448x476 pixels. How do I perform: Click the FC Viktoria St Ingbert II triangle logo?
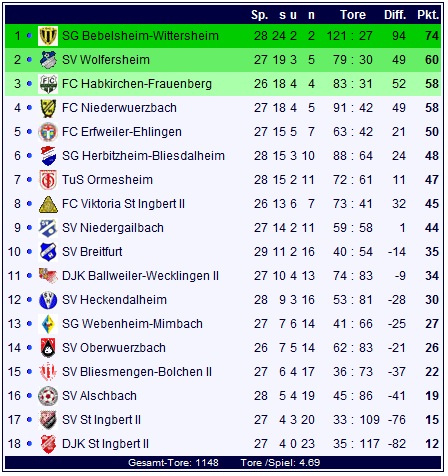click(48, 204)
